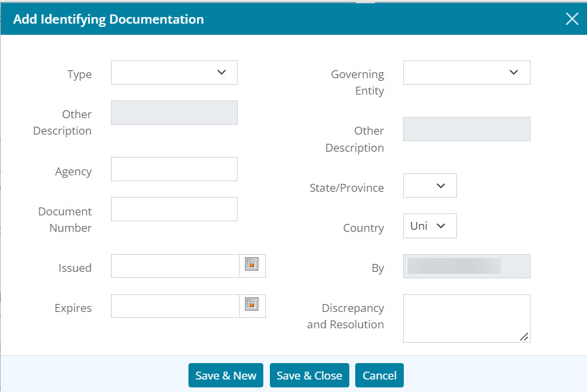This screenshot has height=392, width=587.
Task: Click Save & New button
Action: [225, 375]
